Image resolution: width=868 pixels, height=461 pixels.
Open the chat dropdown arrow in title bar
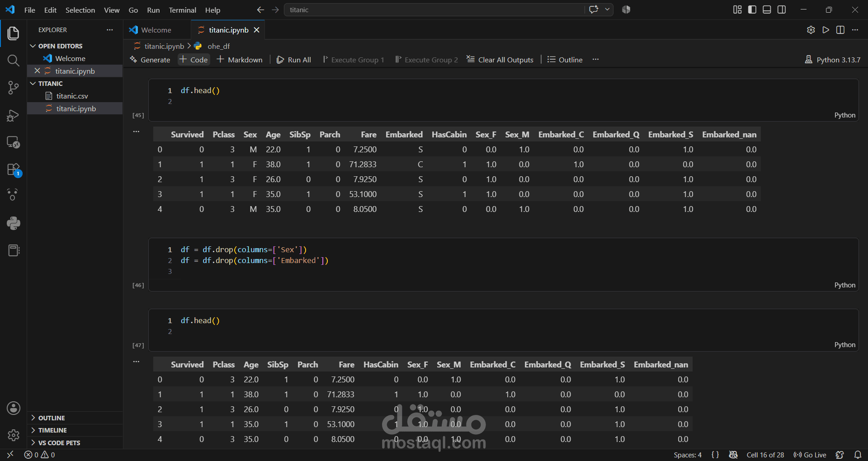pos(607,9)
